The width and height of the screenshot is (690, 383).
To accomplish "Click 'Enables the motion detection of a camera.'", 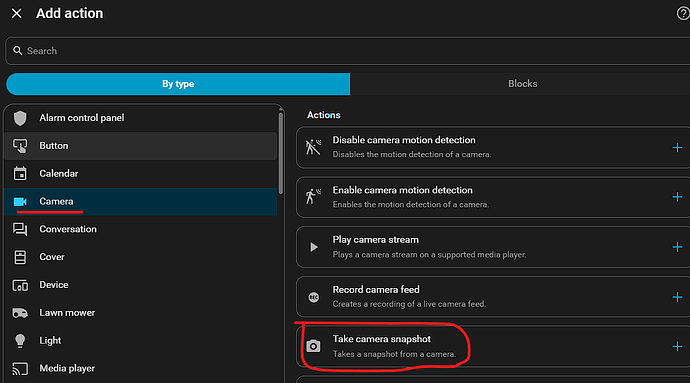I will 411,205.
